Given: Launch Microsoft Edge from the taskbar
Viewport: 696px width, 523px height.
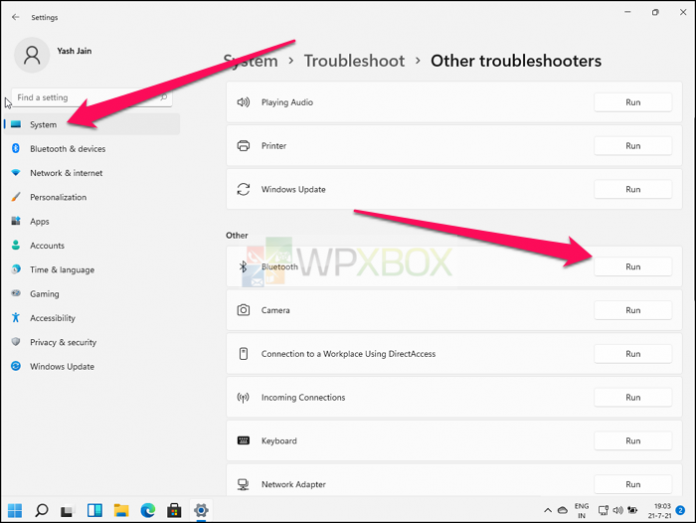Looking at the screenshot, I should 148,511.
